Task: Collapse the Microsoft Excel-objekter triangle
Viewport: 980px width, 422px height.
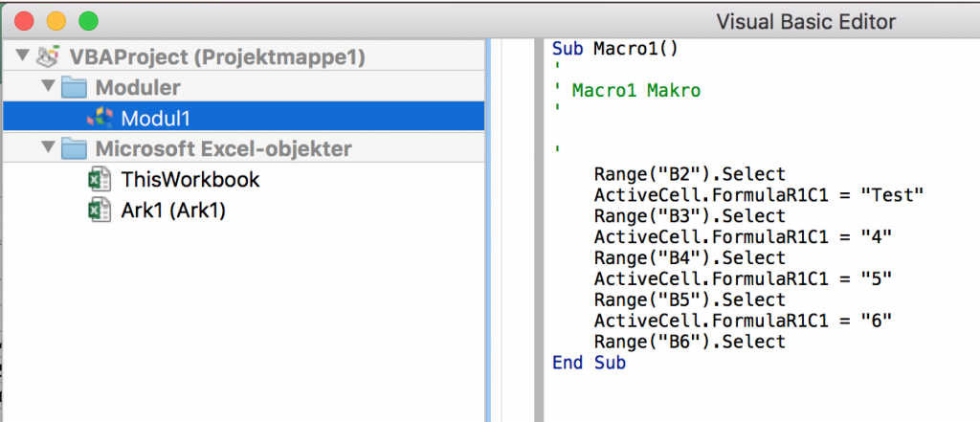Action: coord(49,148)
